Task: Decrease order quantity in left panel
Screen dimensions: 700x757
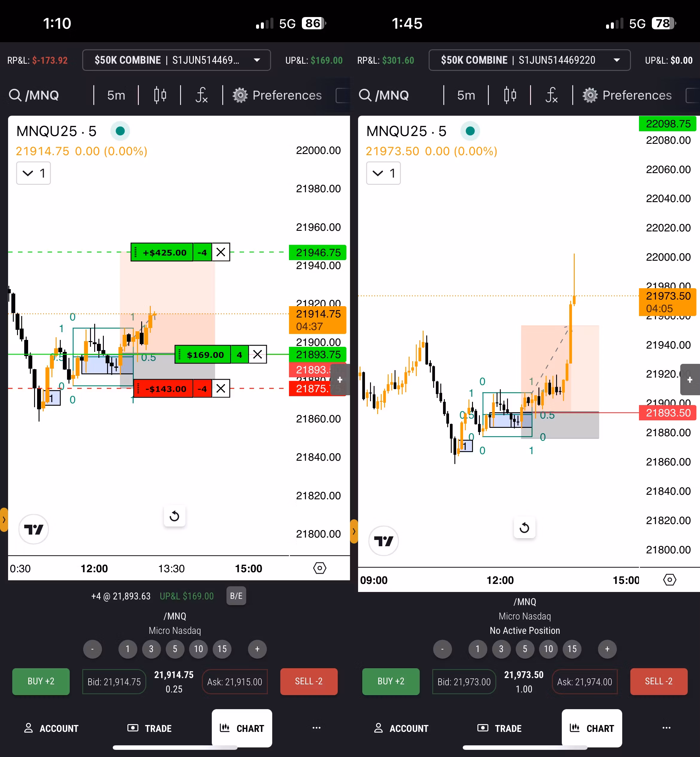Action: (x=92, y=649)
